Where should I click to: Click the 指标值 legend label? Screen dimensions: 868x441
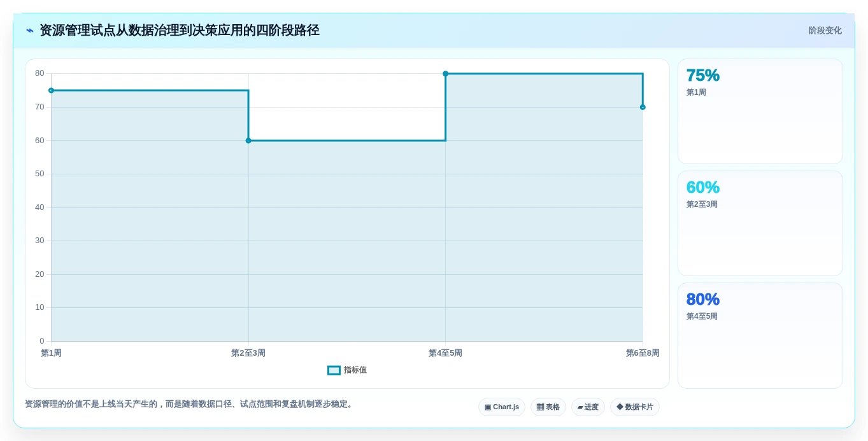tap(355, 370)
